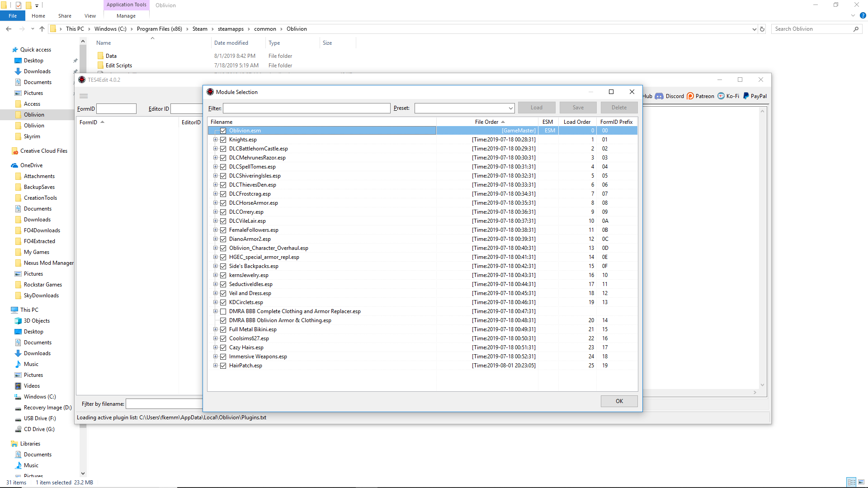
Task: Uncheck DMRA BBB Oblivion Armor & Clothing.esp
Action: pos(223,320)
